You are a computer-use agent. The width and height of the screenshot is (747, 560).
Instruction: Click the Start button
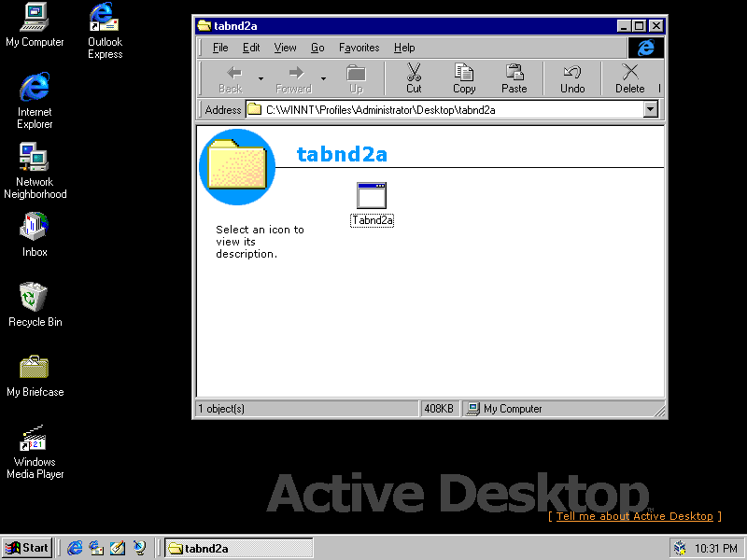click(x=27, y=548)
